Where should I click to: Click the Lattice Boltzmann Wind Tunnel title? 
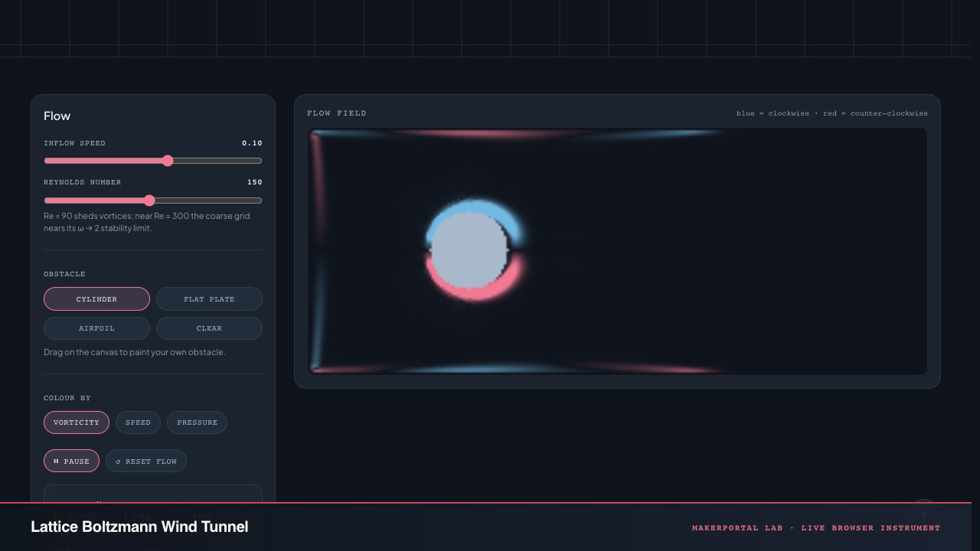coord(139,527)
